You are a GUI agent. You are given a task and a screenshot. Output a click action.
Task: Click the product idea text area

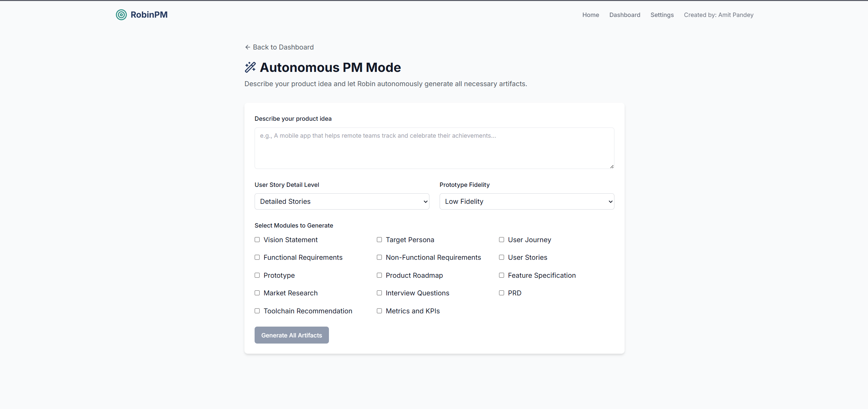[x=434, y=148]
